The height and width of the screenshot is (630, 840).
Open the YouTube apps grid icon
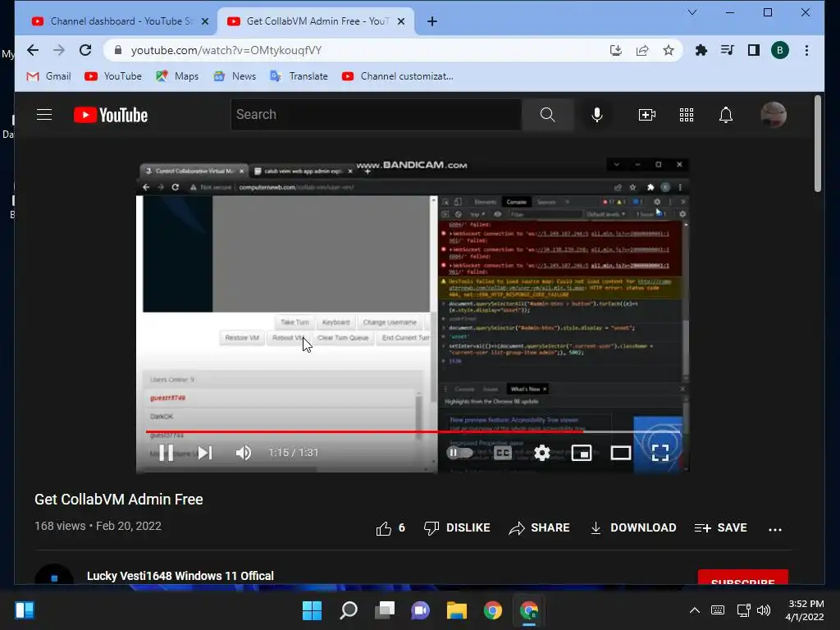687,115
